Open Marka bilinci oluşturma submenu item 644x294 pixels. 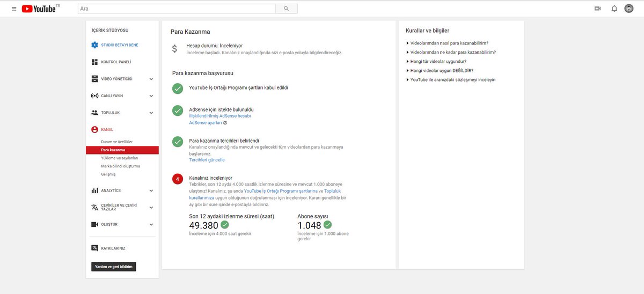[120, 166]
